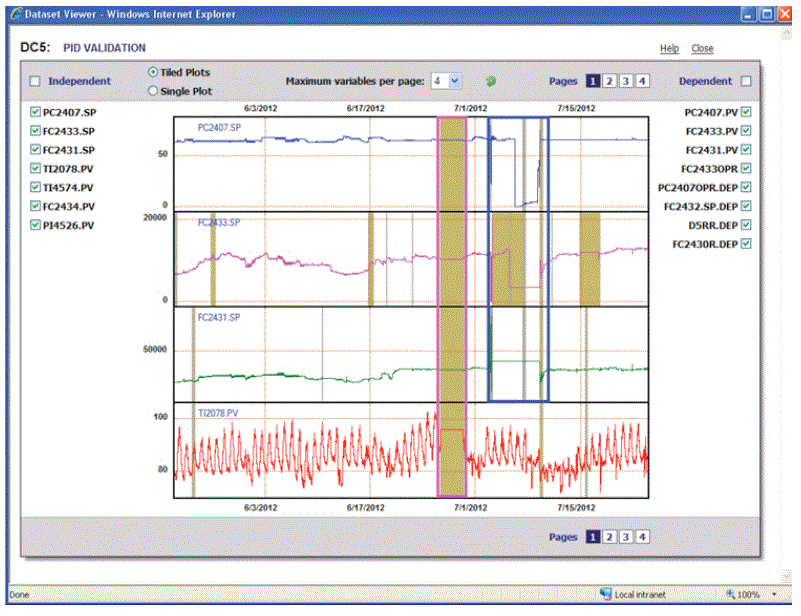Uncheck the FC2434.PV checkbox
The image size is (801, 616).
pos(35,206)
